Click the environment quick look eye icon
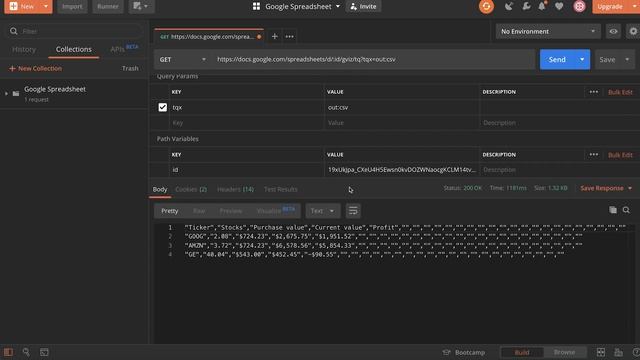Image resolution: width=640 pixels, height=360 pixels. [613, 31]
